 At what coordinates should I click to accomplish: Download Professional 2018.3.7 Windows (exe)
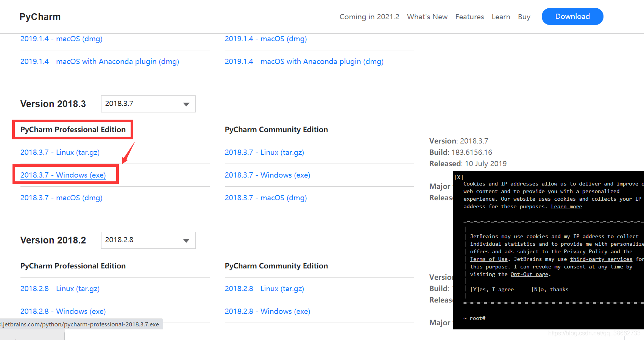click(63, 175)
